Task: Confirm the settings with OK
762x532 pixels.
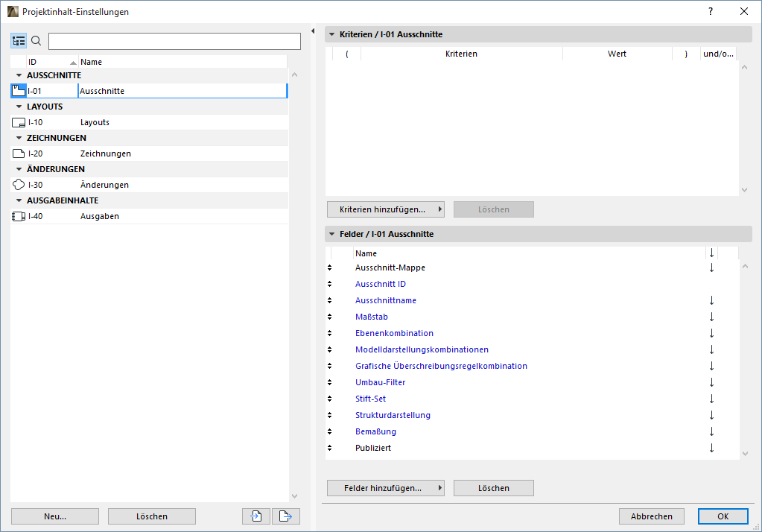Action: [x=721, y=516]
